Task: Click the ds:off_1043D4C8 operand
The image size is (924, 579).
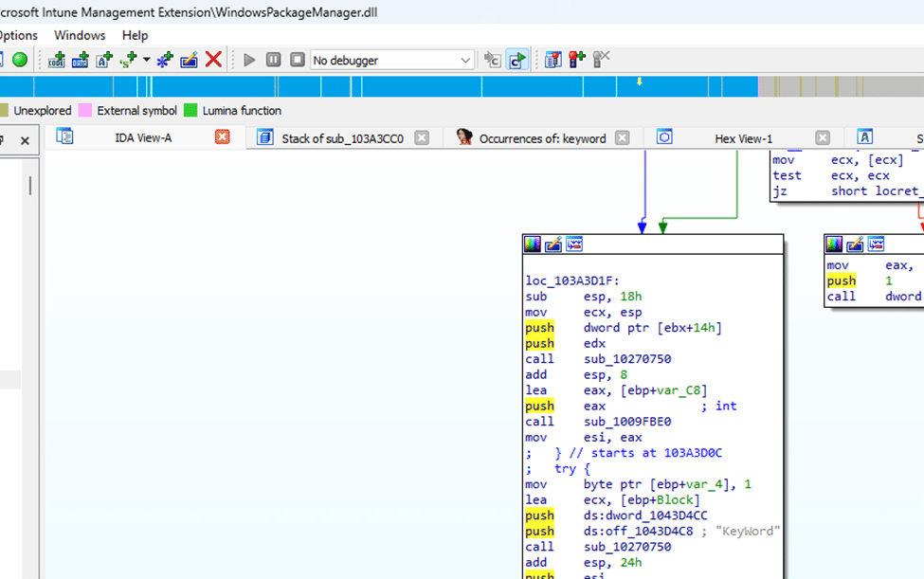Action: point(638,531)
